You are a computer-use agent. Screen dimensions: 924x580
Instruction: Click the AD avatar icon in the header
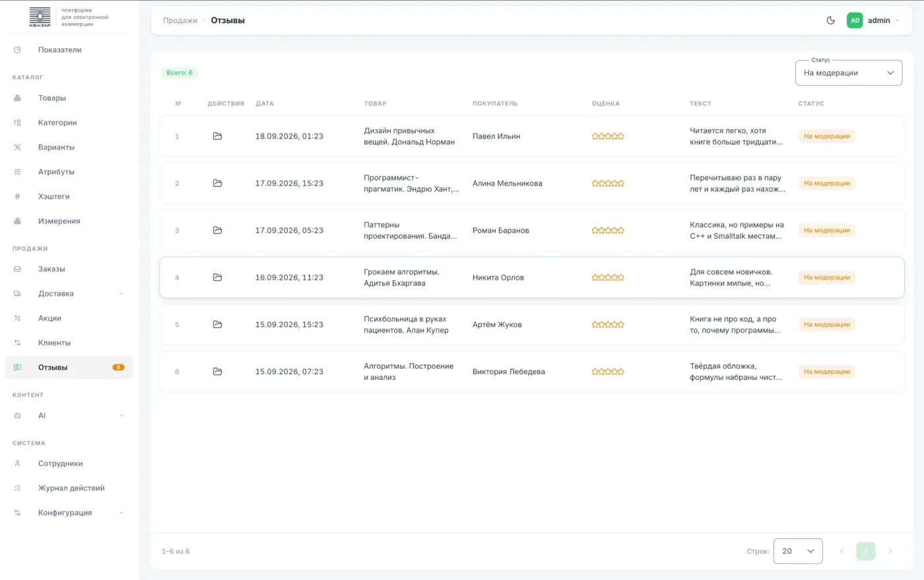coord(855,20)
